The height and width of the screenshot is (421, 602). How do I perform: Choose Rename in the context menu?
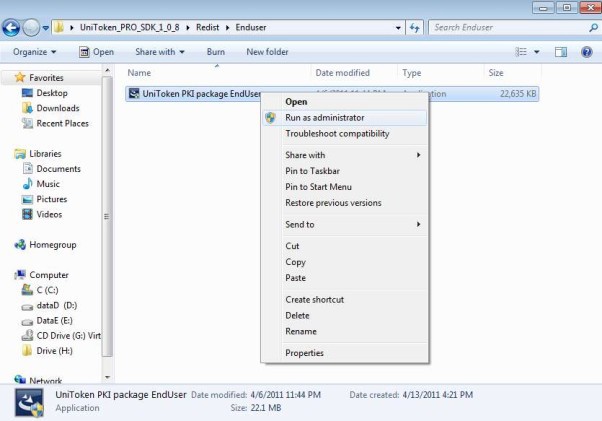pyautogui.click(x=344, y=332)
